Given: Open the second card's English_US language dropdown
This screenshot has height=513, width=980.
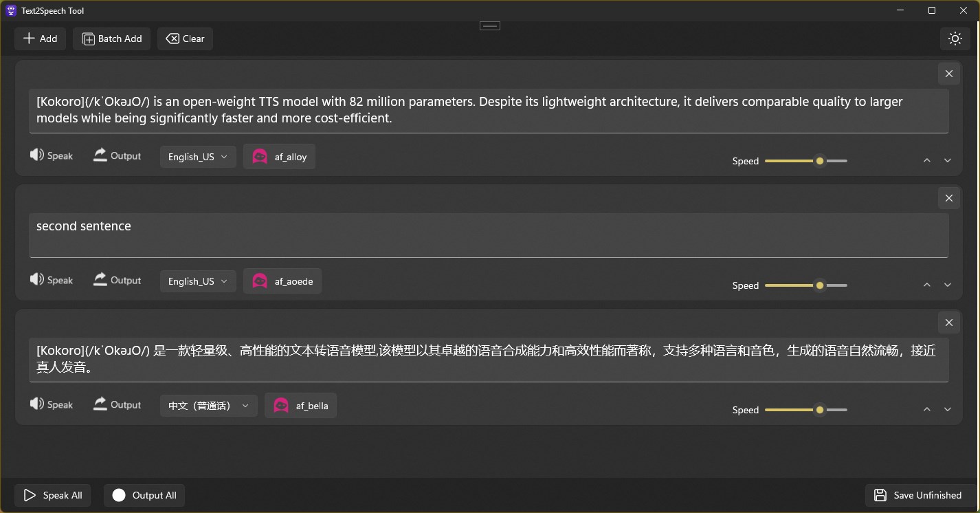Looking at the screenshot, I should (x=197, y=281).
